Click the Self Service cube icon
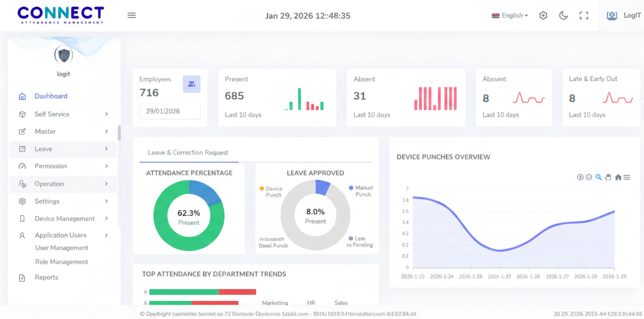Image resolution: width=644 pixels, height=319 pixels. (22, 114)
